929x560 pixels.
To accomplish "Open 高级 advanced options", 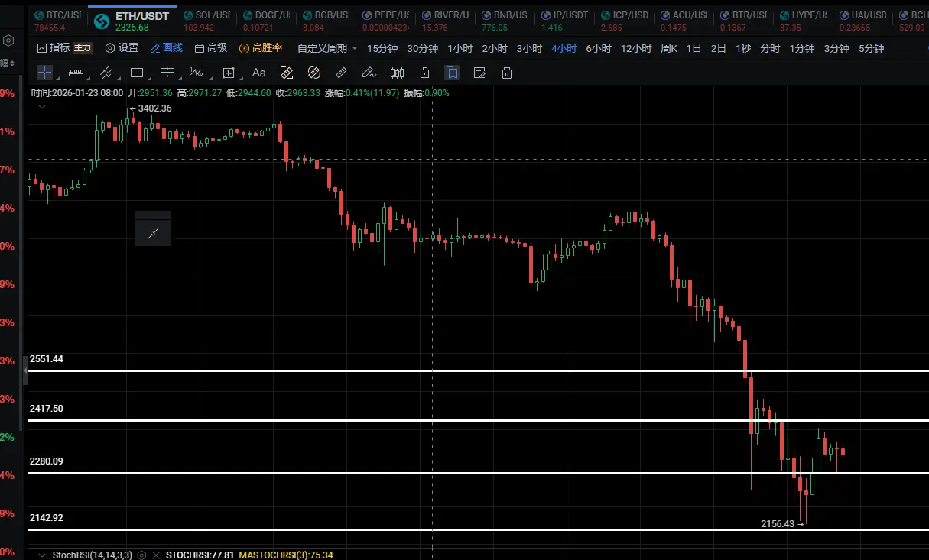I will [x=211, y=47].
